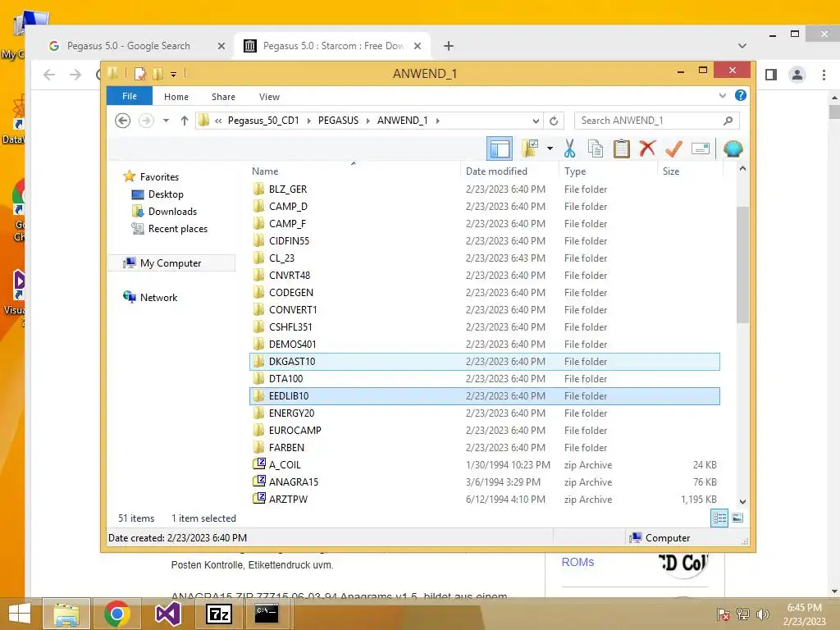Toggle the navigation pane toolbar button
The height and width of the screenshot is (630, 840).
pos(500,148)
